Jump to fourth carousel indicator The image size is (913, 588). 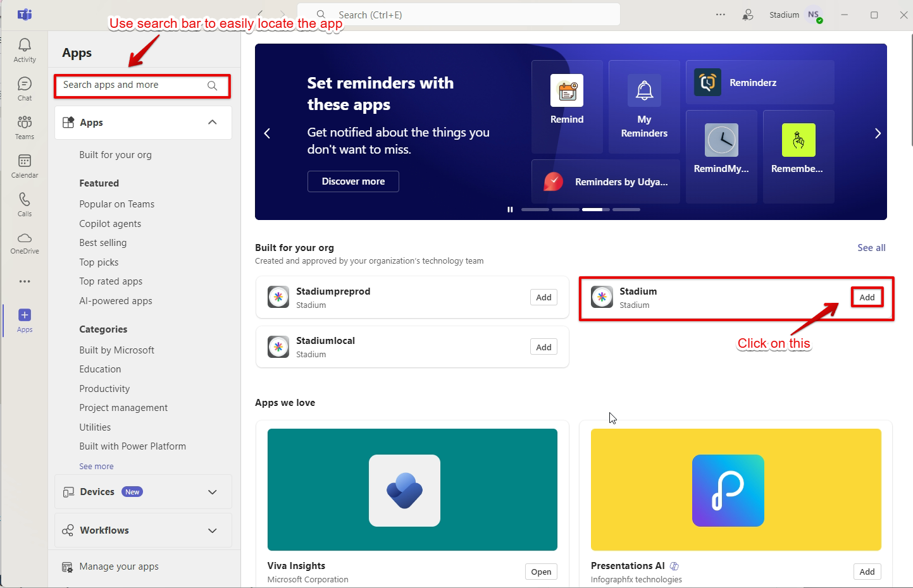click(x=626, y=209)
